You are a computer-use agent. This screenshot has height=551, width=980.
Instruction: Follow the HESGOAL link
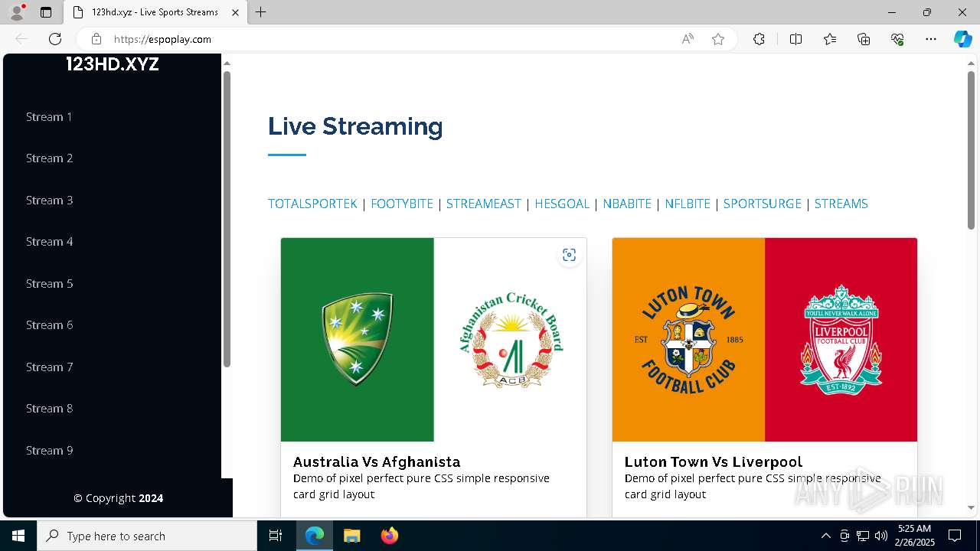tap(562, 204)
